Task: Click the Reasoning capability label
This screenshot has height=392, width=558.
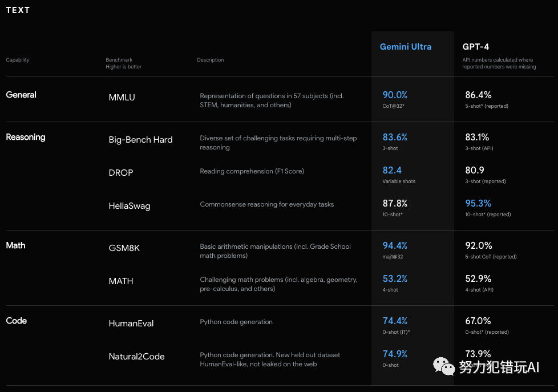Action: tap(25, 137)
